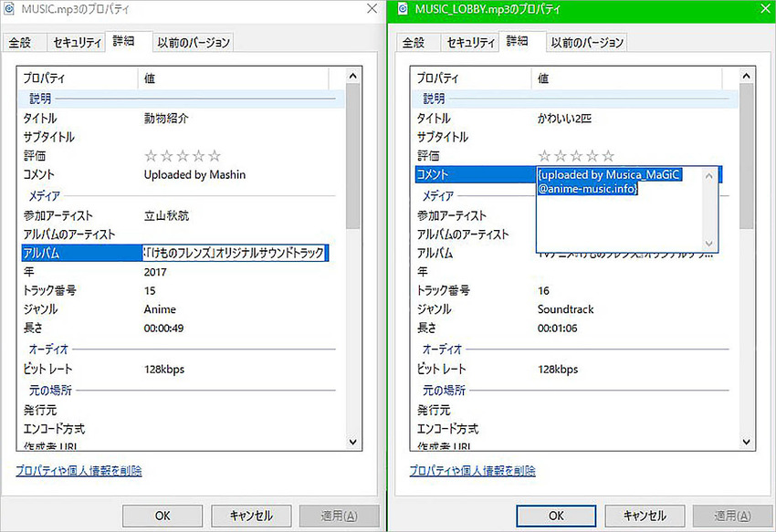Open 以前のバージョン tab in MUSIC.mp3 window

pos(193,43)
